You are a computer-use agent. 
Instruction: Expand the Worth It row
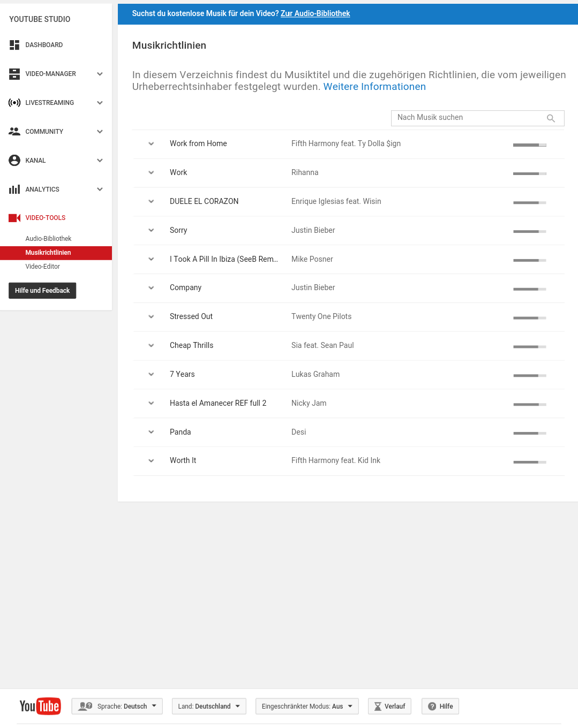pyautogui.click(x=151, y=460)
